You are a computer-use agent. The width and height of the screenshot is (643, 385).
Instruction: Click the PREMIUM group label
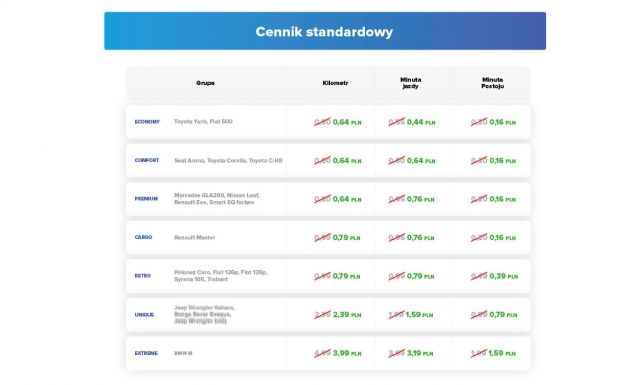coord(146,199)
